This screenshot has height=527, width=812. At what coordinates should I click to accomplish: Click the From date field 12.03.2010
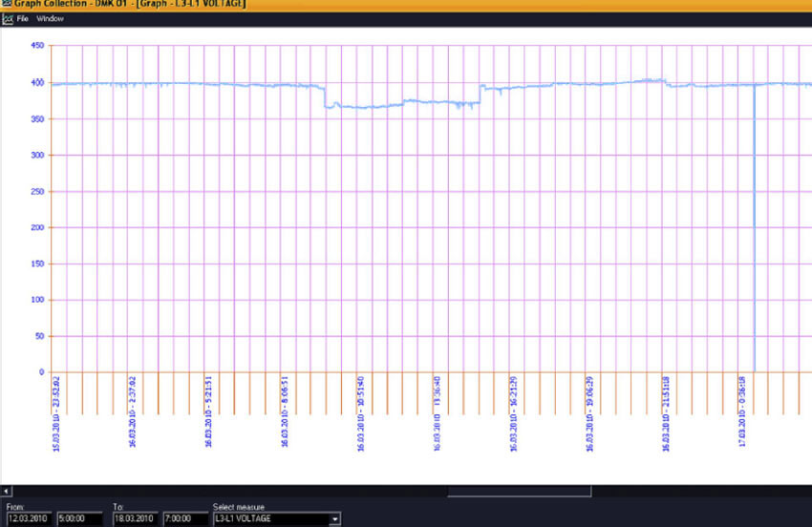pos(28,518)
